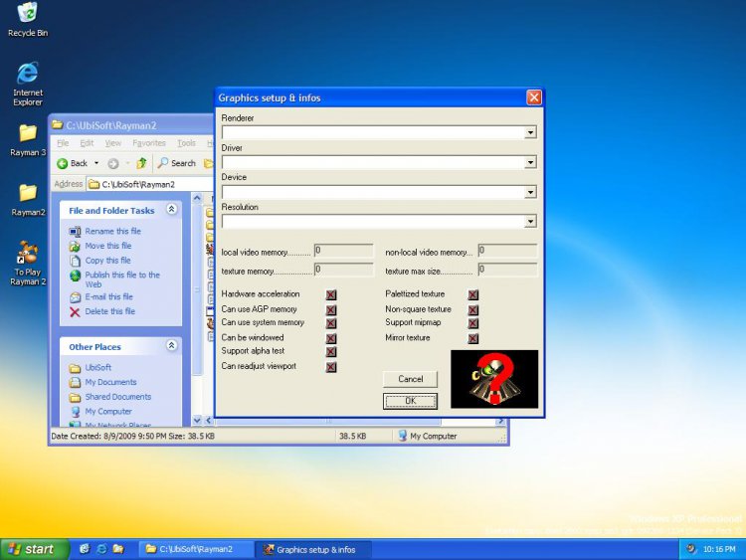
Task: Open the Recycle Bin desktop icon
Action: tap(28, 14)
